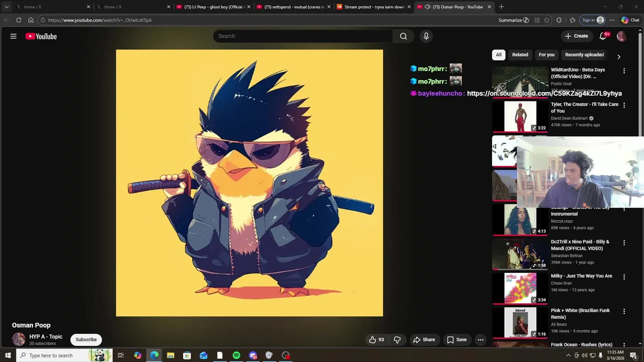Dislike the Osman Poop video

coord(397,340)
